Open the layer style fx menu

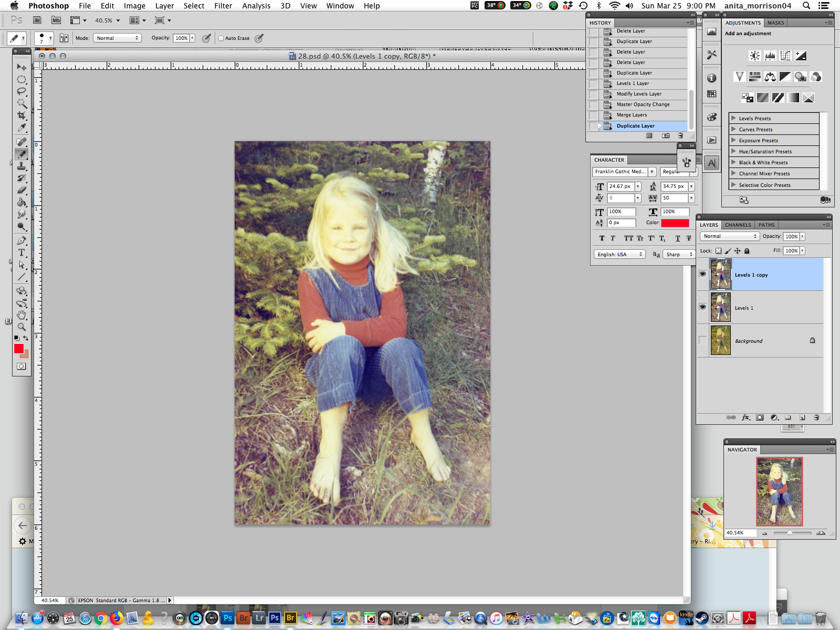tap(745, 418)
